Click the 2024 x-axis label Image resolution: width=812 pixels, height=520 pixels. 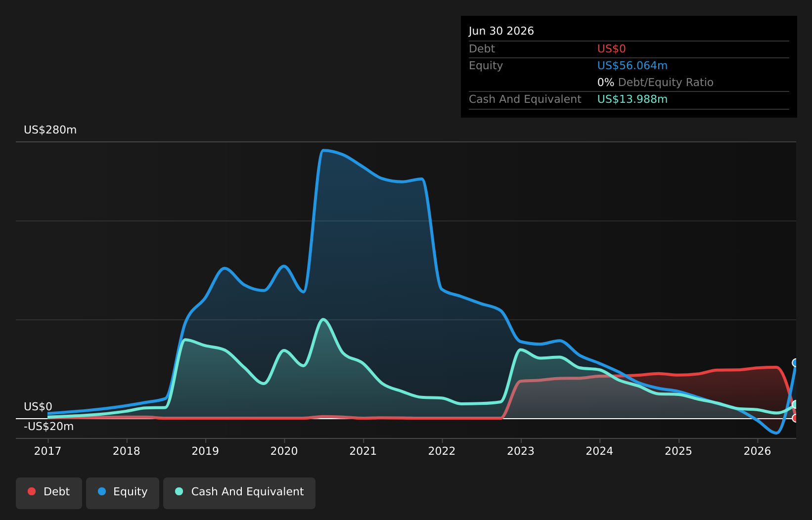click(600, 451)
